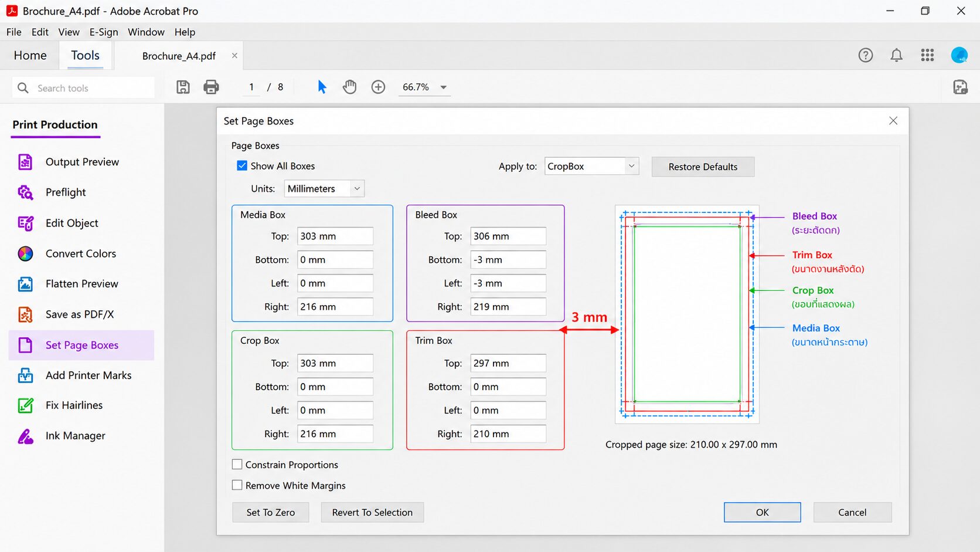Viewport: 980px width, 552px height.
Task: Select the Edit Object tool icon
Action: [x=25, y=223]
